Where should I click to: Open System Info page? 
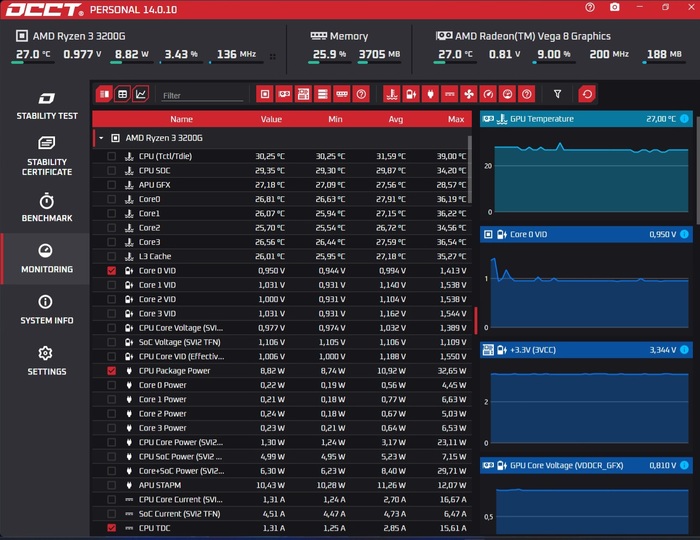pos(46,309)
